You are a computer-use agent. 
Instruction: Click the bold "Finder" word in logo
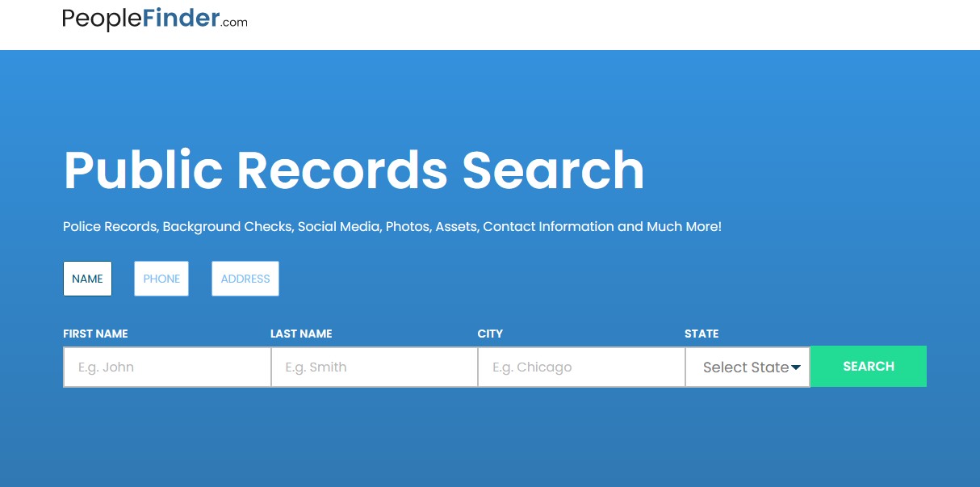point(181,19)
